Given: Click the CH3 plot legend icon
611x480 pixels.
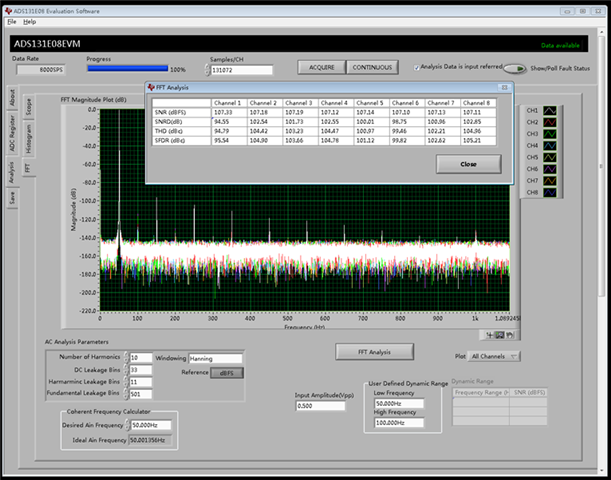Looking at the screenshot, I should [x=550, y=134].
